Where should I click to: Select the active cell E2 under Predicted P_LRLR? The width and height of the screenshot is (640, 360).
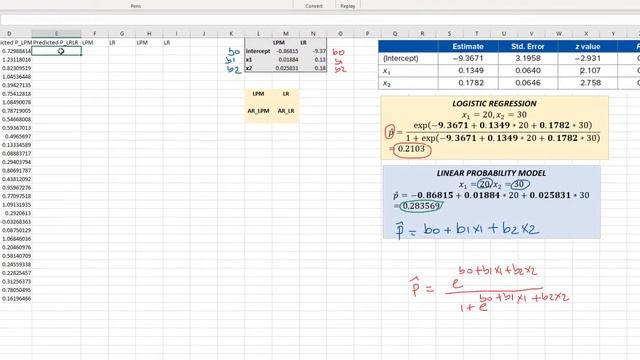click(x=56, y=51)
